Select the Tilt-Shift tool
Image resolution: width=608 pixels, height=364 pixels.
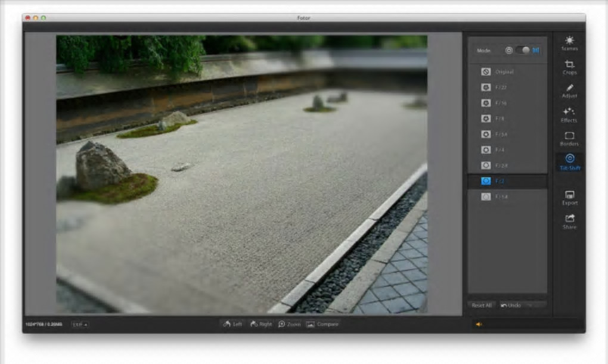click(x=570, y=162)
